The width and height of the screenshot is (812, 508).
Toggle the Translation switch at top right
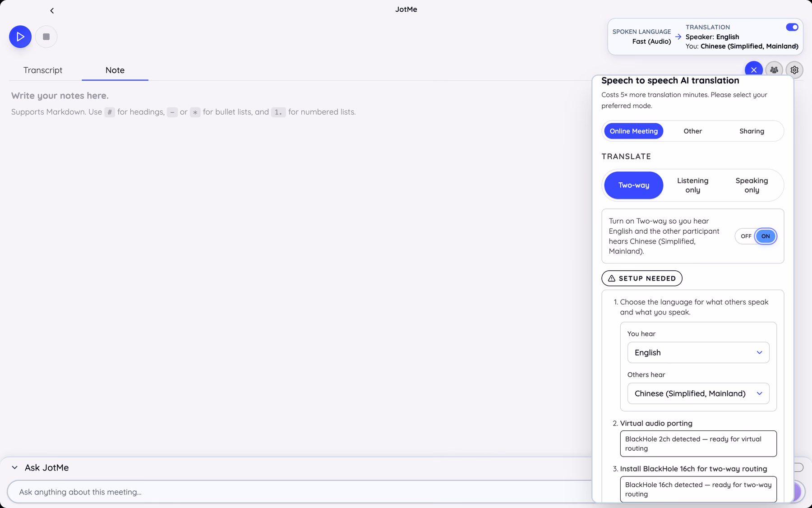pos(792,27)
